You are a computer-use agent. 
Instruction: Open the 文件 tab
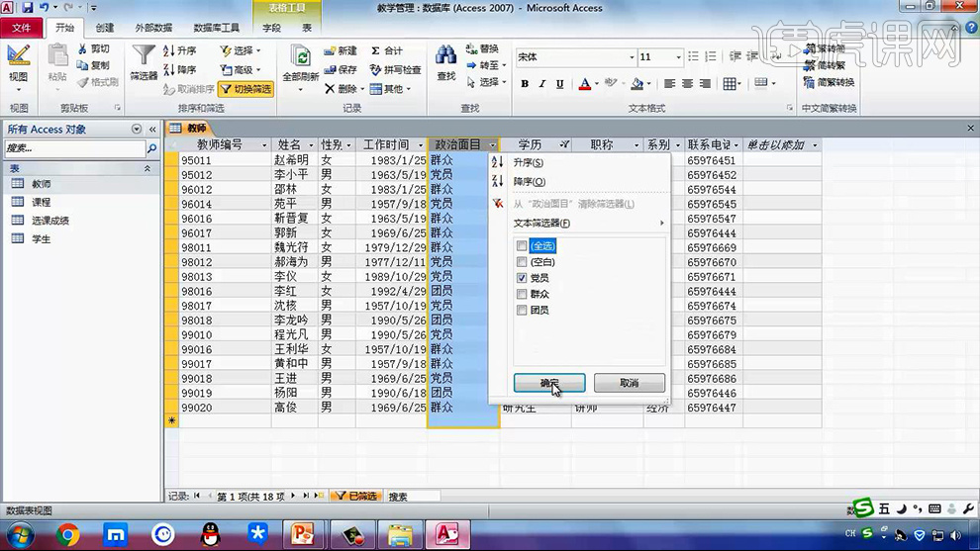coord(21,28)
